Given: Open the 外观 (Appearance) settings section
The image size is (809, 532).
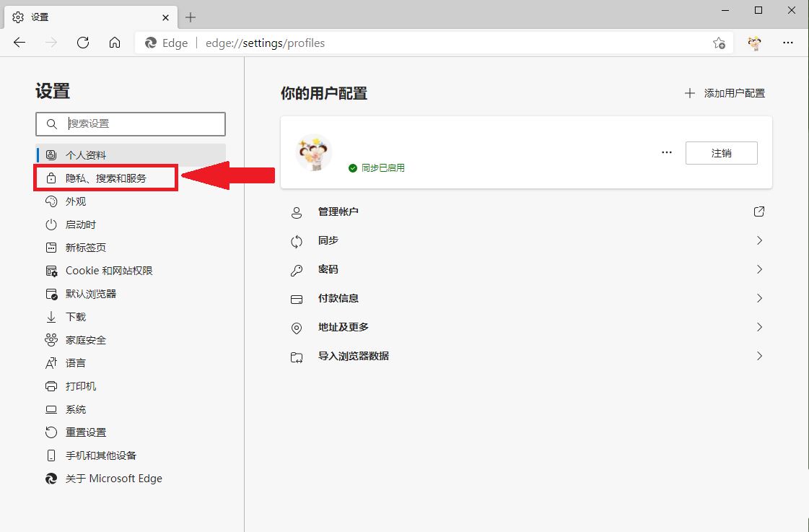Looking at the screenshot, I should click(x=82, y=201).
